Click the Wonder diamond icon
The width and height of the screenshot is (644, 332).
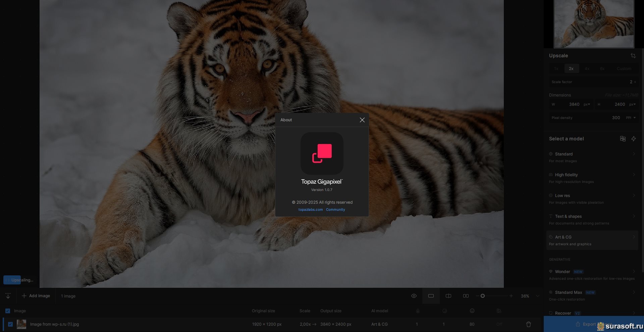click(551, 272)
